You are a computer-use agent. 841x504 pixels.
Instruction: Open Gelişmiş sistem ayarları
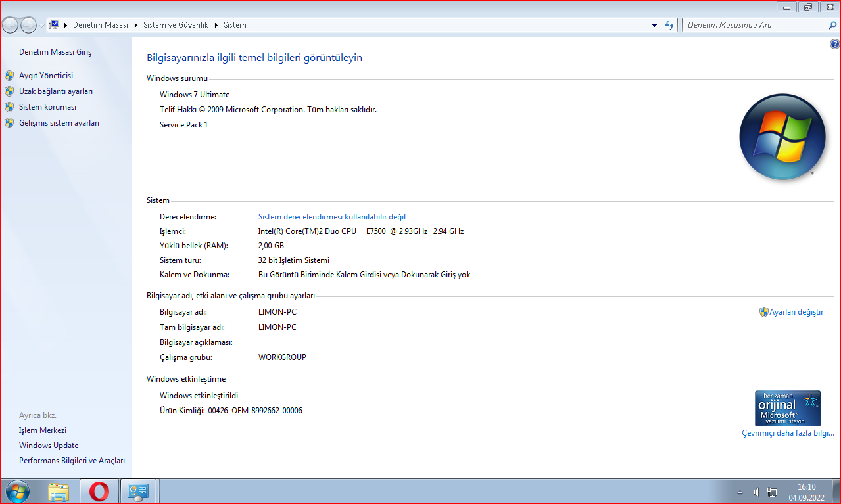[59, 123]
